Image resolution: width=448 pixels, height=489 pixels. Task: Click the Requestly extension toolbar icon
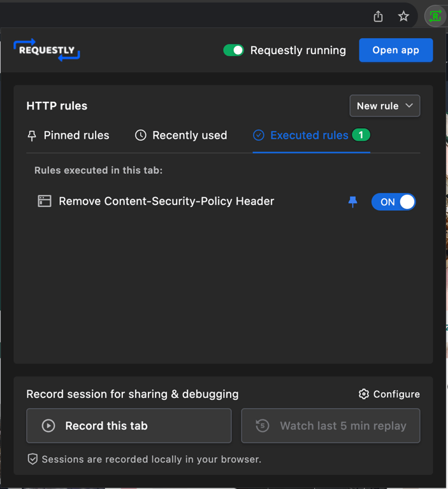point(435,17)
